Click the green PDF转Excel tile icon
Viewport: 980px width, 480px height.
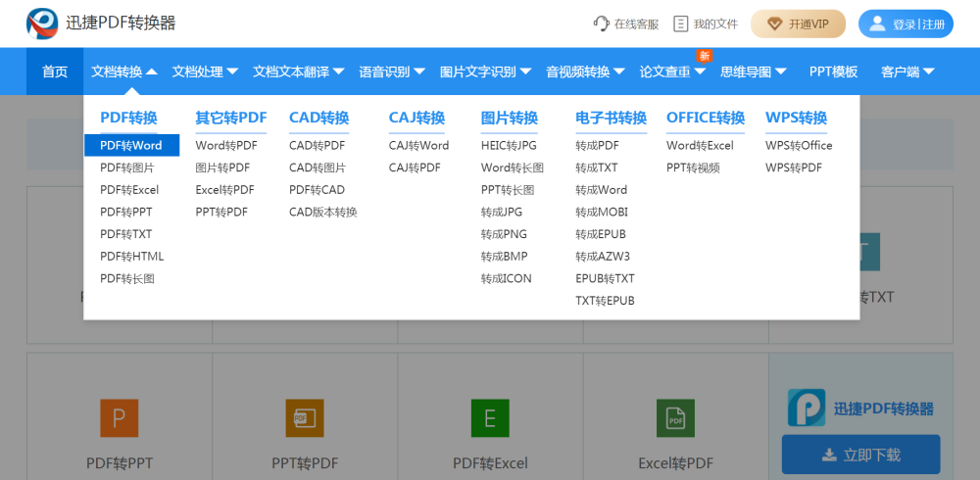[490, 417]
